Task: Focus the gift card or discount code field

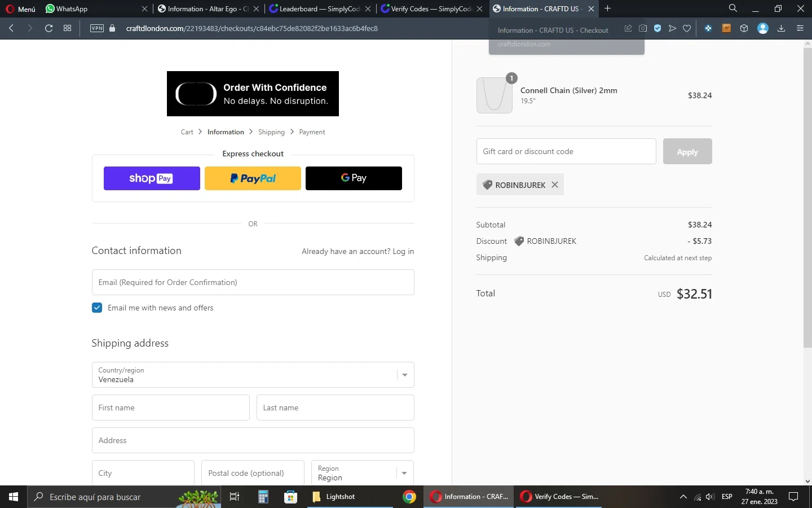Action: (566, 151)
